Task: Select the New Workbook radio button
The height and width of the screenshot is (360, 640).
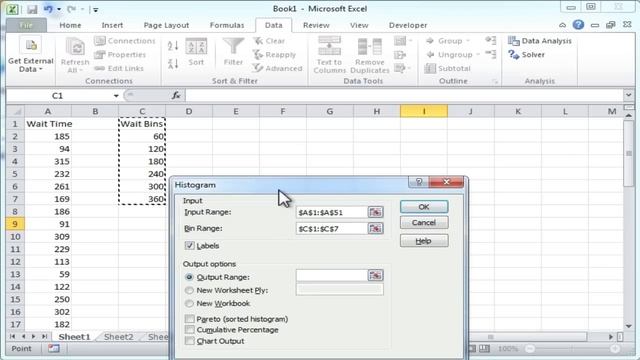Action: (189, 304)
